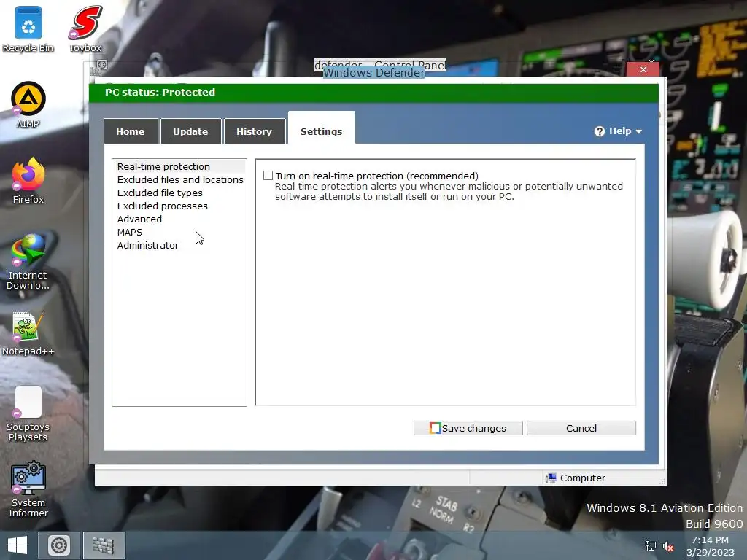Switch to the Update tab
Image resolution: width=747 pixels, height=560 pixels.
190,131
